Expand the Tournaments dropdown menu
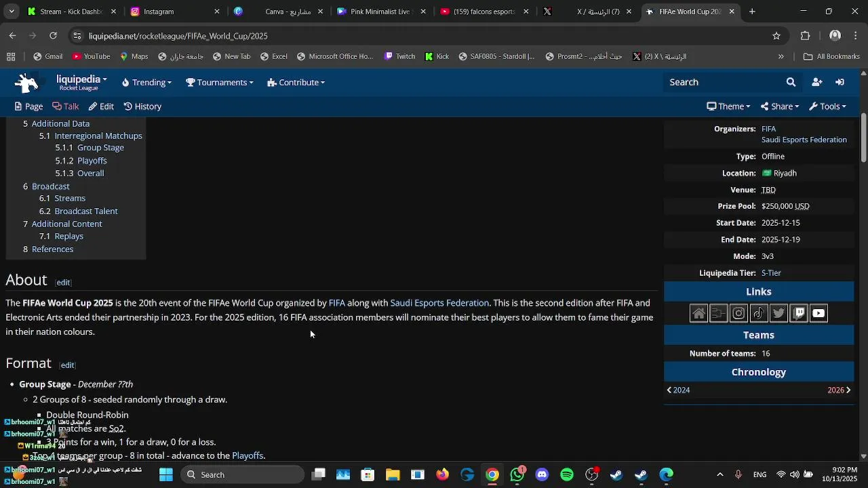Image resolution: width=868 pixels, height=488 pixels. pyautogui.click(x=220, y=83)
